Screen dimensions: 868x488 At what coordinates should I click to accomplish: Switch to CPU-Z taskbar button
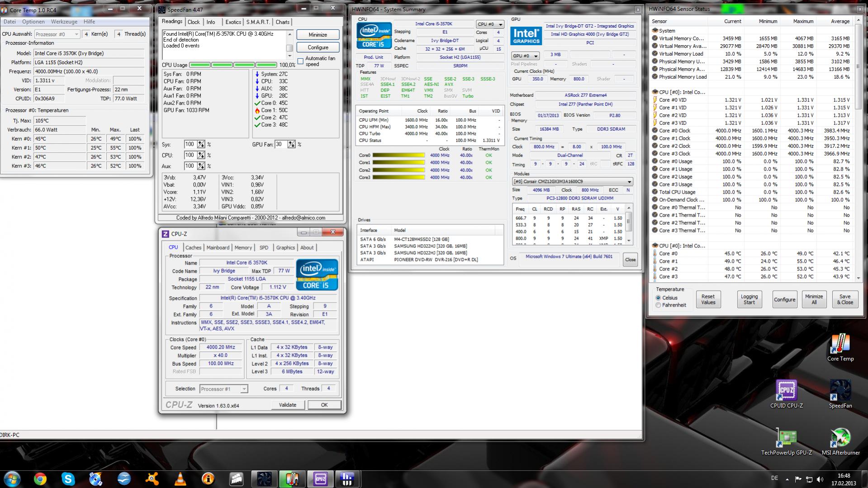320,479
